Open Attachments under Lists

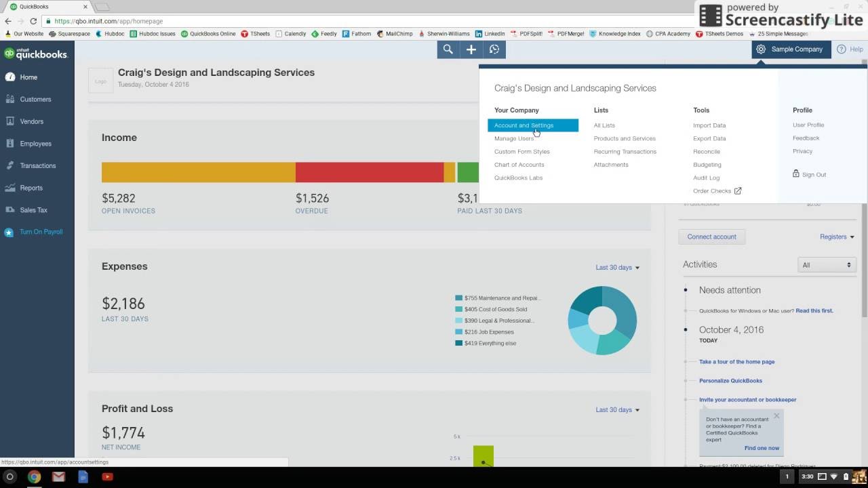point(611,165)
